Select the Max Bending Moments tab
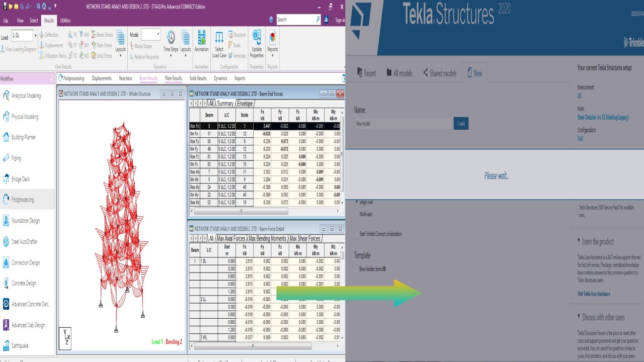The width and height of the screenshot is (644, 362). click(x=267, y=238)
